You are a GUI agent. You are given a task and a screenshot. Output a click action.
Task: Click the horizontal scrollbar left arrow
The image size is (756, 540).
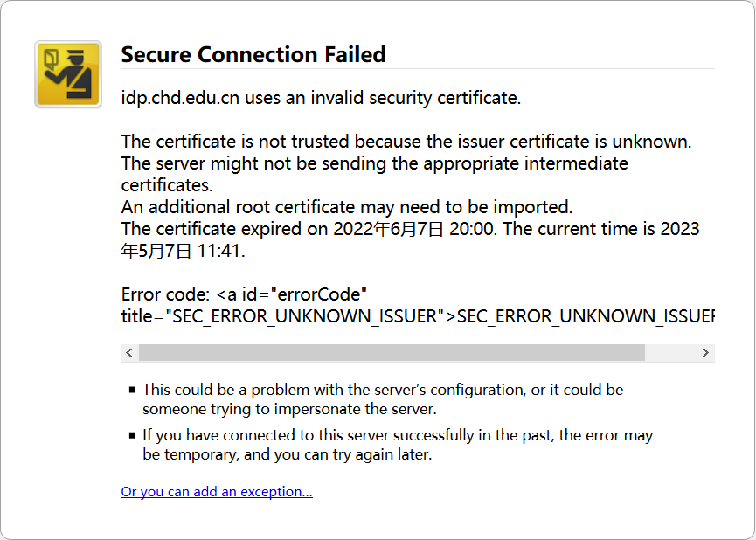[x=129, y=352]
